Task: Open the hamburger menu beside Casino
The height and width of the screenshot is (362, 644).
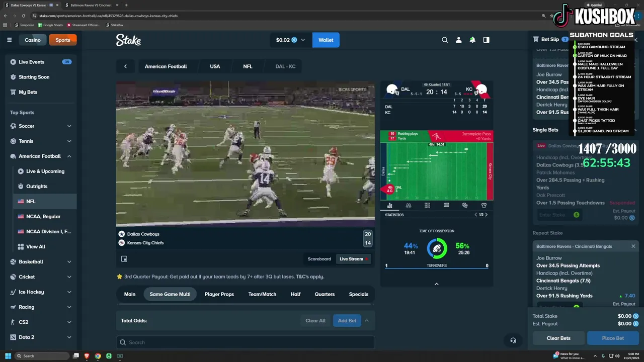Action: tap(9, 40)
